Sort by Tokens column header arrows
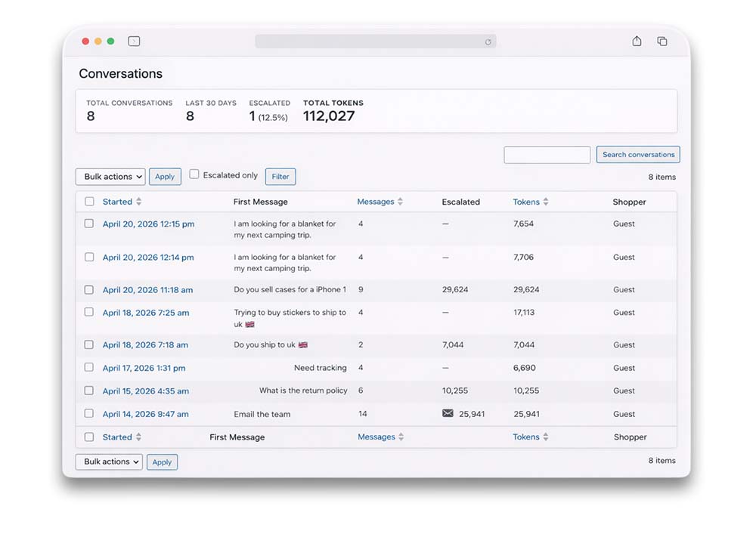 coord(546,202)
